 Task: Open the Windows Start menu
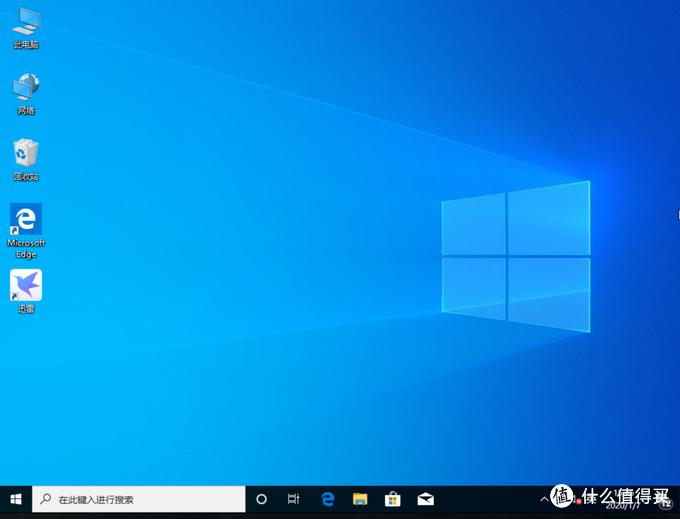pos(16,499)
